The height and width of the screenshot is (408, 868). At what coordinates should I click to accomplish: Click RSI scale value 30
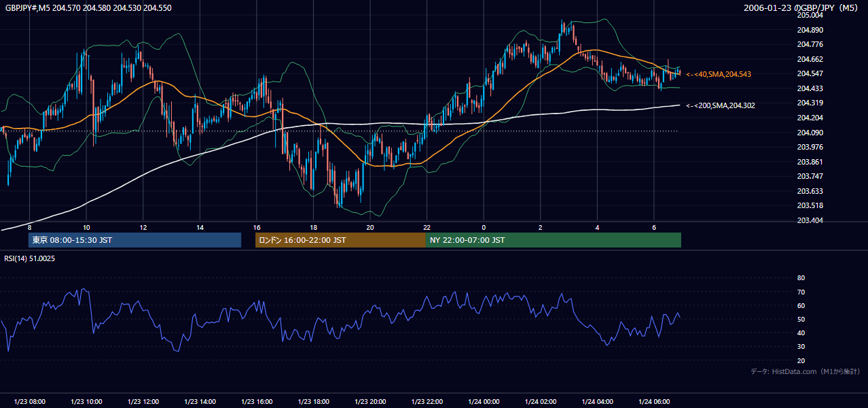pyautogui.click(x=801, y=347)
